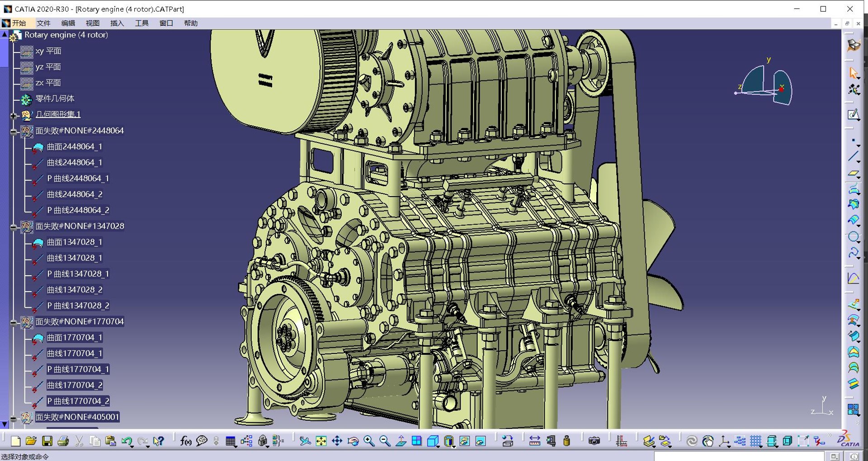Click the Print icon
Viewport: 868px width, 461px height.
63,441
